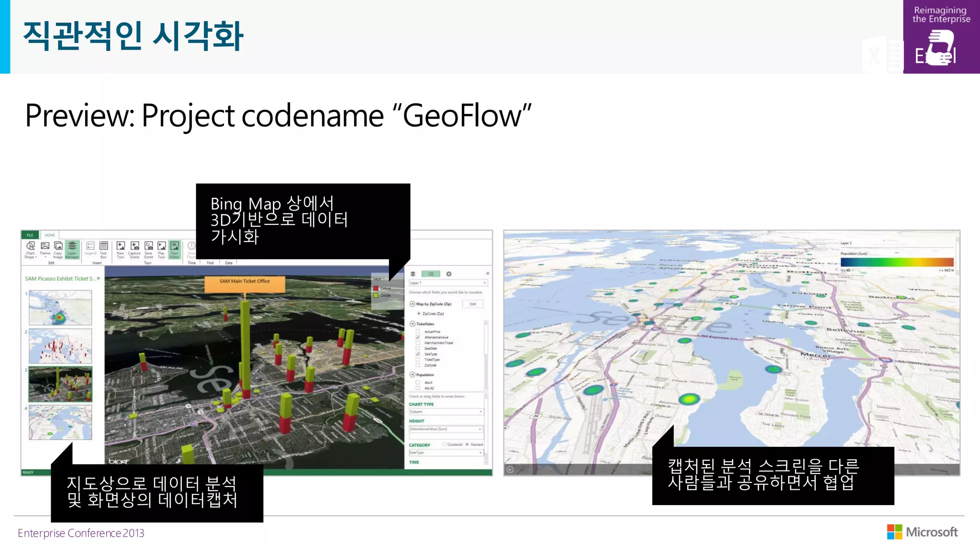Collapse the Map by ZipCode section
Viewport: 980px width, 551px height.
[412, 304]
